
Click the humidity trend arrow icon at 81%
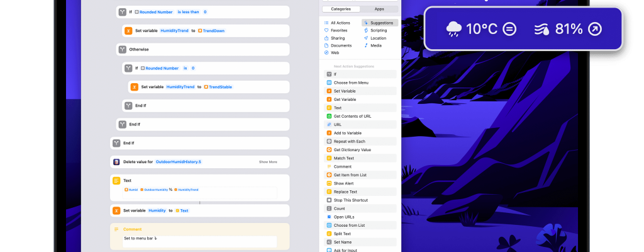pyautogui.click(x=596, y=29)
